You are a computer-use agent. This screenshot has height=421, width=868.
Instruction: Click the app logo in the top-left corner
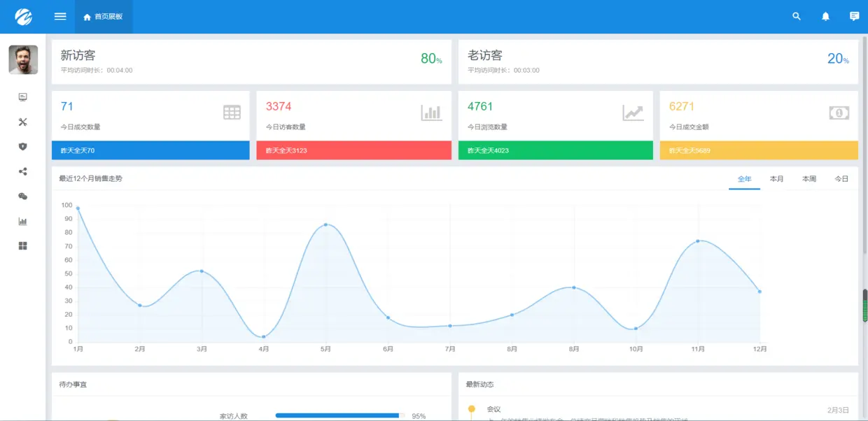click(23, 16)
